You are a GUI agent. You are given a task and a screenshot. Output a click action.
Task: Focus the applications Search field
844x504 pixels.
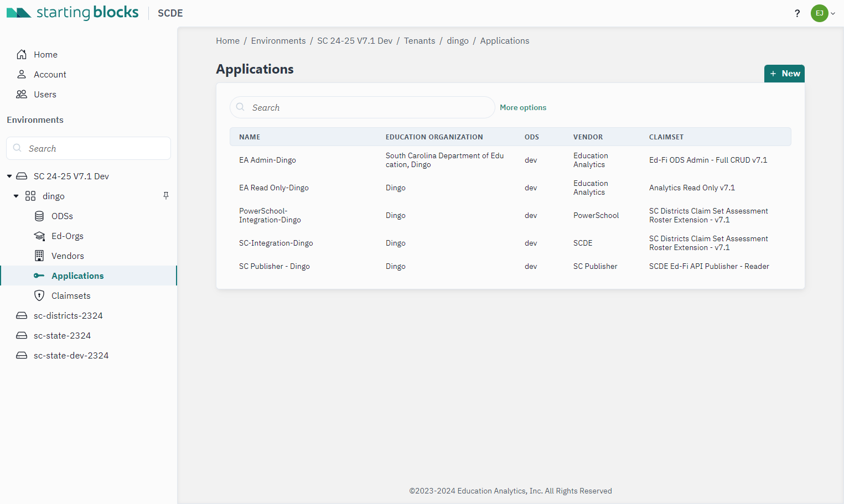click(363, 107)
